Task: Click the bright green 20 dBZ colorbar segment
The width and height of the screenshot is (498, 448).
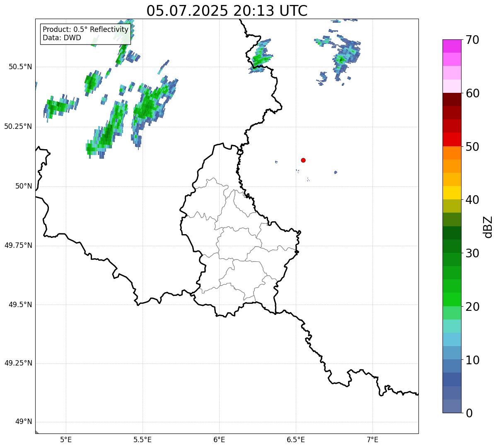Action: coord(452,299)
